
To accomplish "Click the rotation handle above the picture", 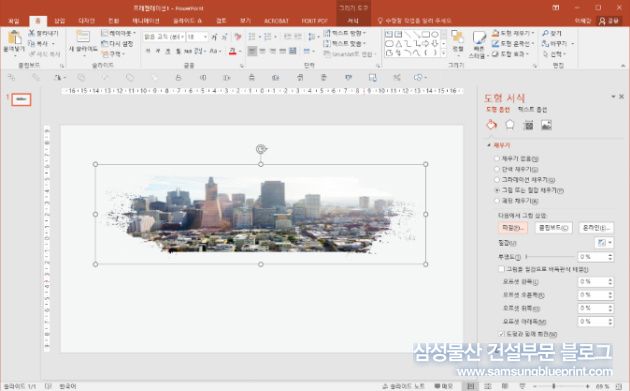I will coord(261,149).
